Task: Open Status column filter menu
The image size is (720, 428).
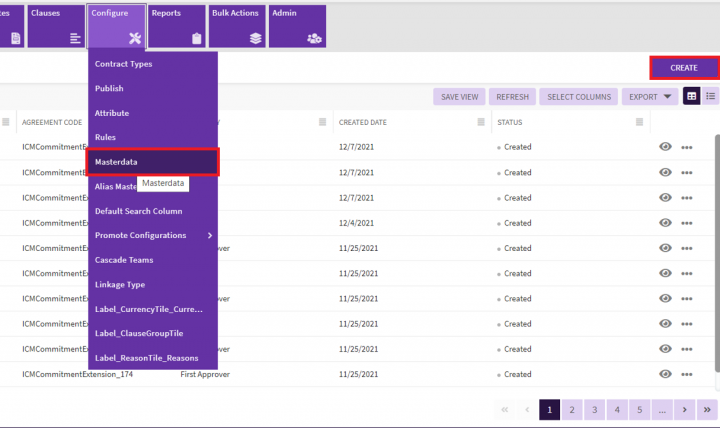Action: click(640, 122)
